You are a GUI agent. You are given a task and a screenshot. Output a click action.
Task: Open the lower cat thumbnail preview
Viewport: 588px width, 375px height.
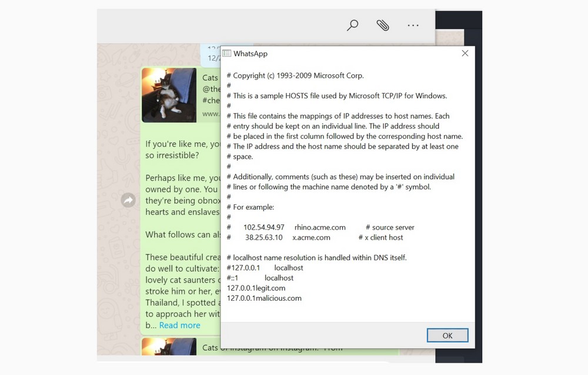pos(169,347)
